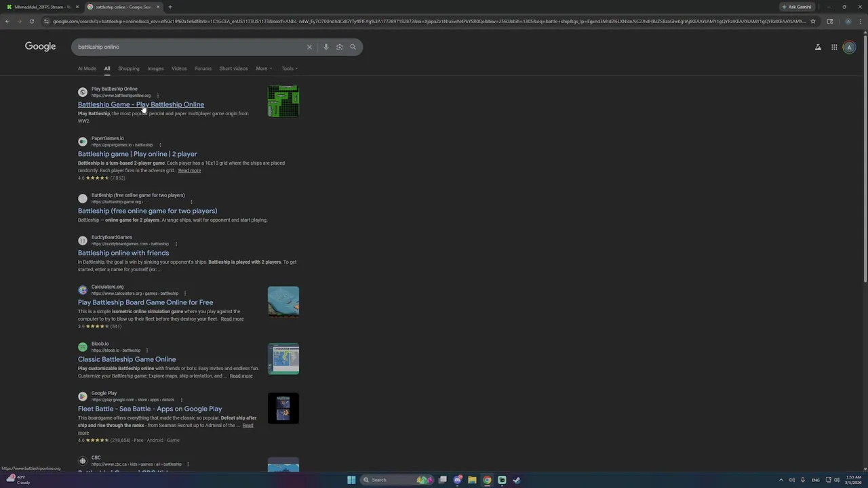
Task: Select the Short videos results tab
Action: 233,68
